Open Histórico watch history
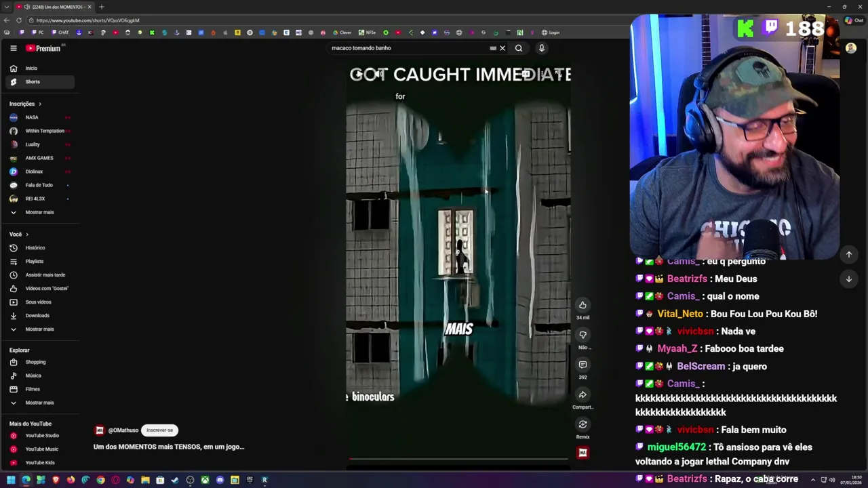Screen dimensions: 868x488 (x=39, y=247)
